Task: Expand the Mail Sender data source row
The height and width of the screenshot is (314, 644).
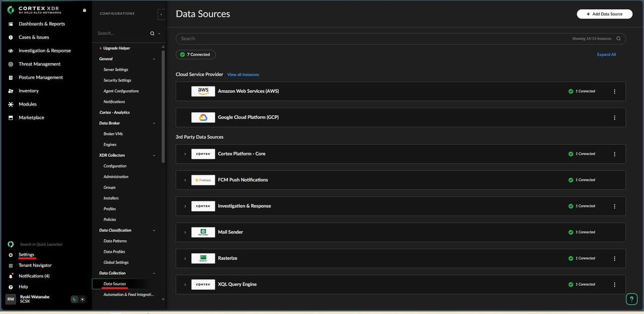Action: [x=185, y=232]
